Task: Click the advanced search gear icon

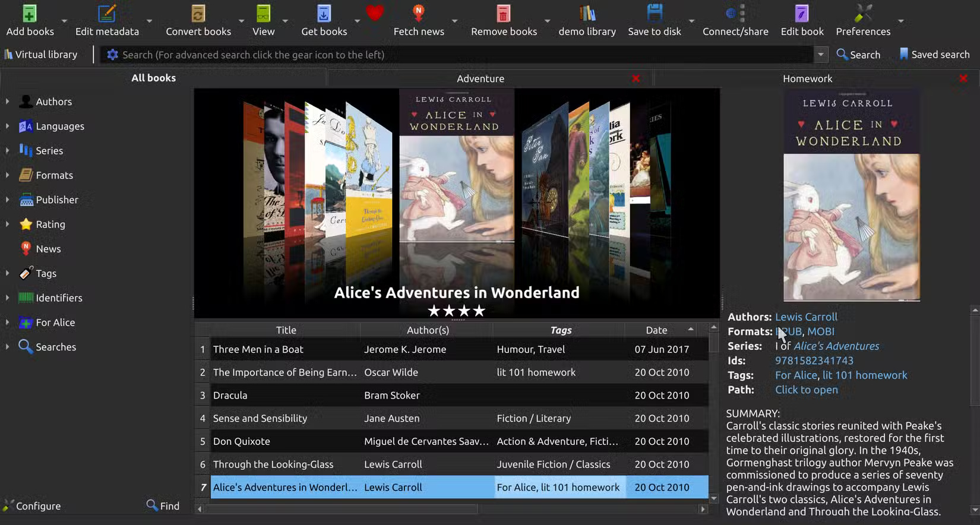Action: [112, 55]
